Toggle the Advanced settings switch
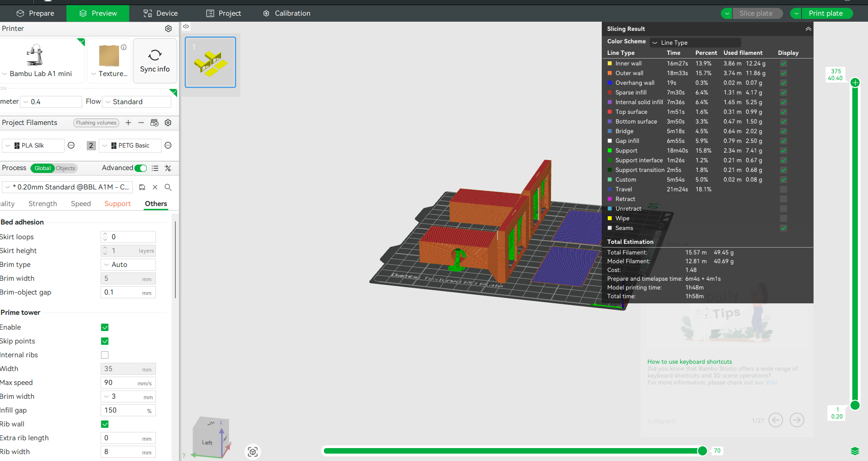The width and height of the screenshot is (868, 461). [141, 168]
